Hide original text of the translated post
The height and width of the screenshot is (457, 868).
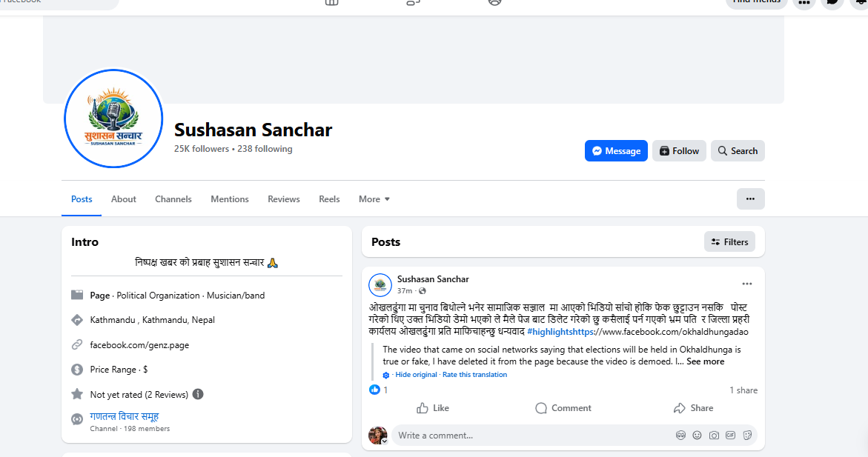coord(416,375)
